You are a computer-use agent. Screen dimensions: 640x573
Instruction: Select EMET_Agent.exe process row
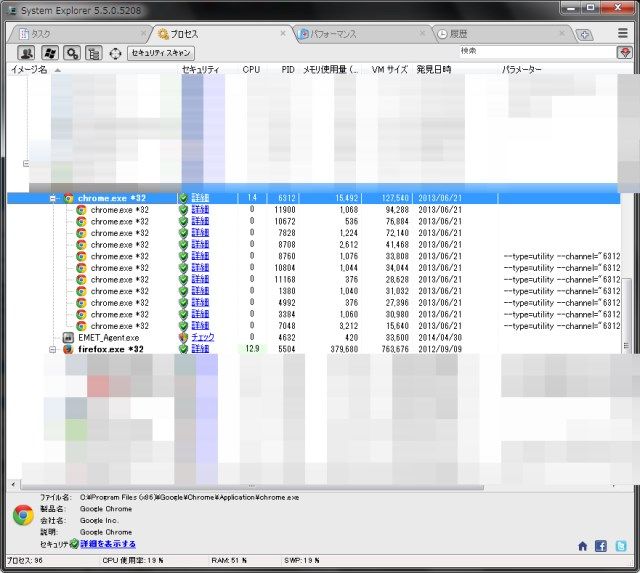pyautogui.click(x=313, y=338)
